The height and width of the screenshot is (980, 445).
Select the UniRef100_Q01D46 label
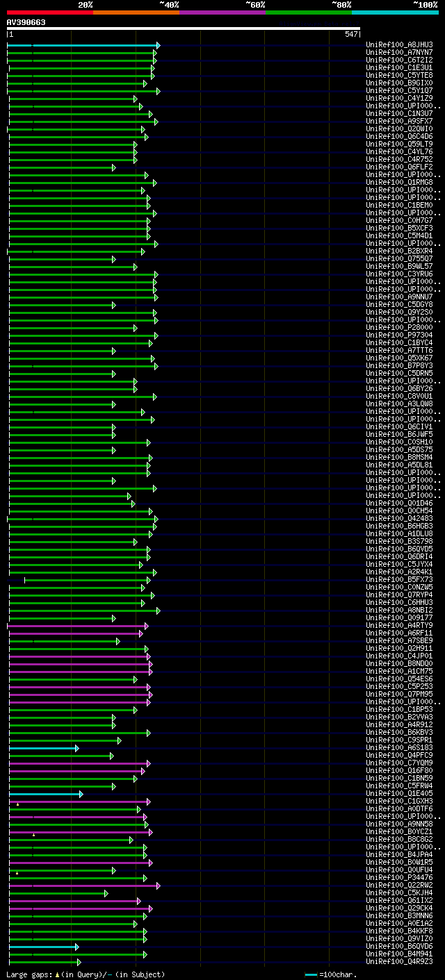pos(400,503)
